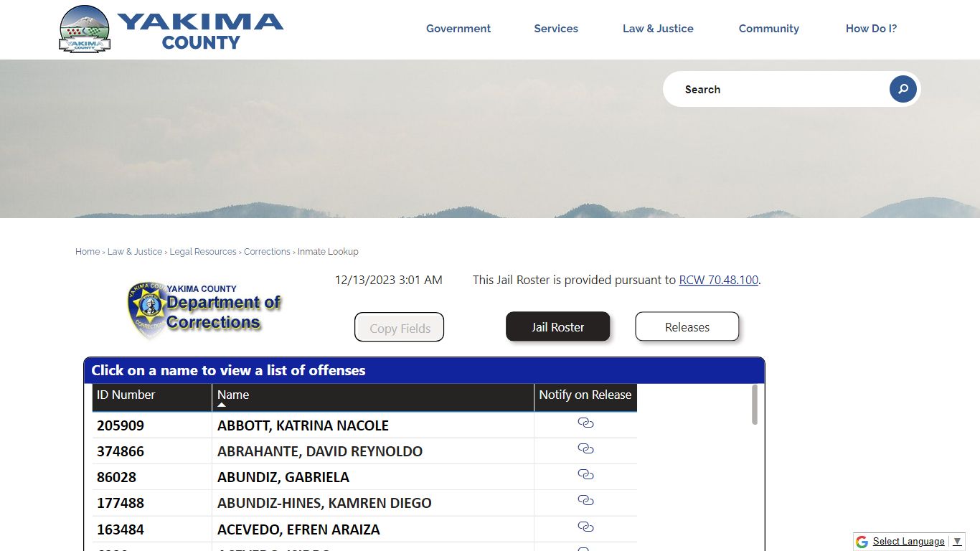This screenshot has width=980, height=551.
Task: Go to Home breadcrumb link
Action: pos(88,252)
